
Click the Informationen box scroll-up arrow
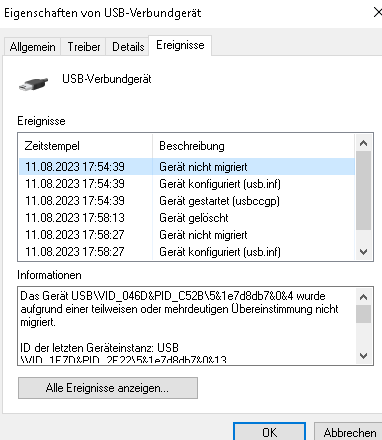(363, 297)
